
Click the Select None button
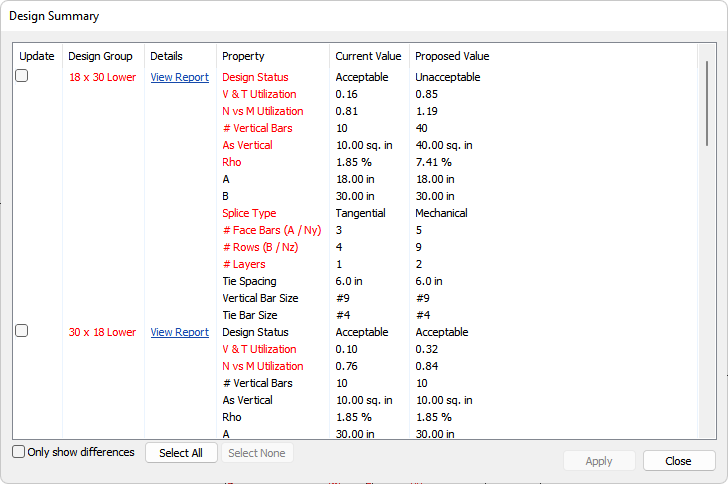pos(257,453)
